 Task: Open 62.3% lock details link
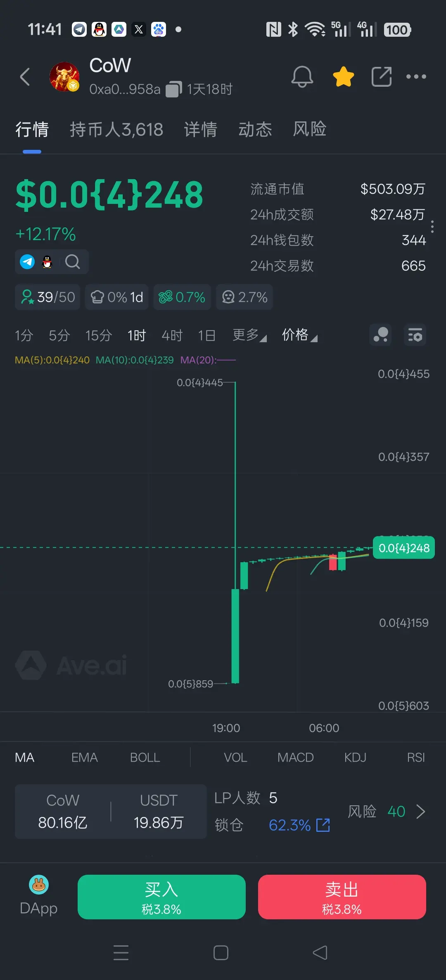coord(299,825)
